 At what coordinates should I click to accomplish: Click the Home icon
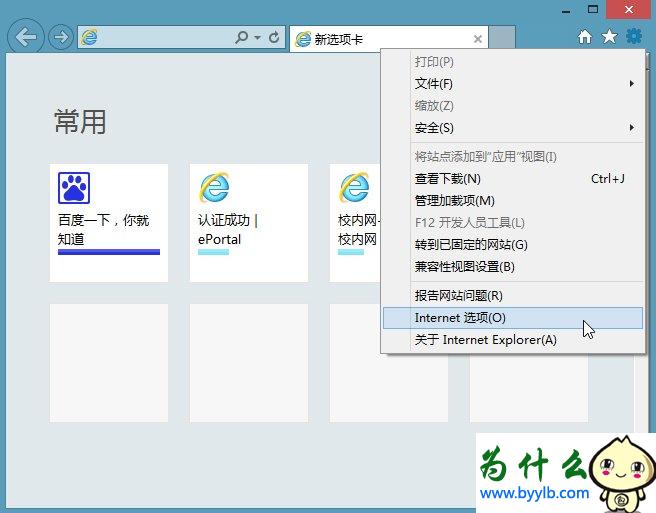coord(585,37)
